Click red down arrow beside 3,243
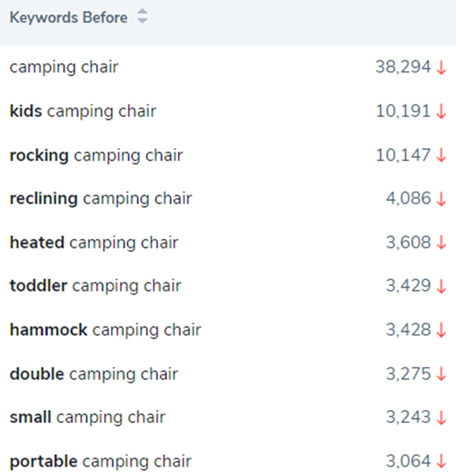The image size is (456, 476). tap(441, 418)
